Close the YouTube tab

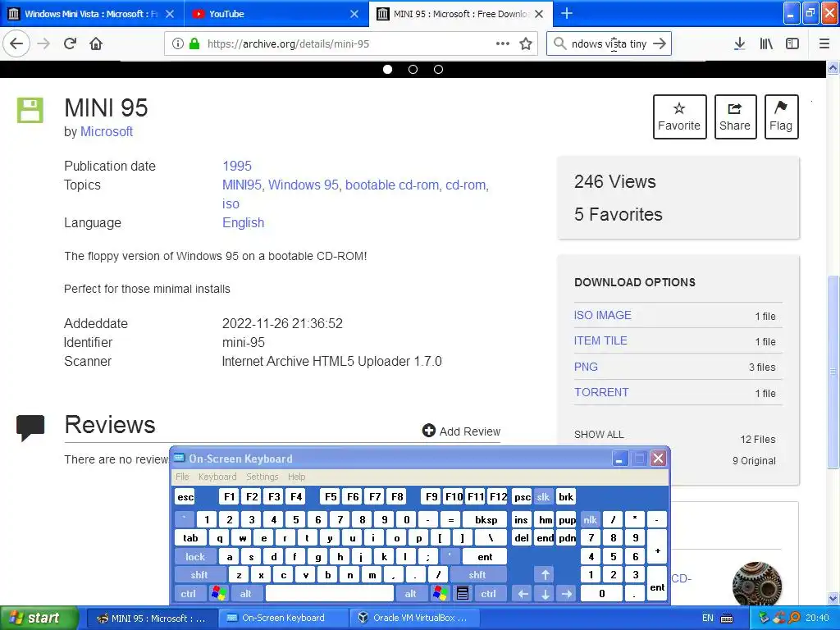354,14
